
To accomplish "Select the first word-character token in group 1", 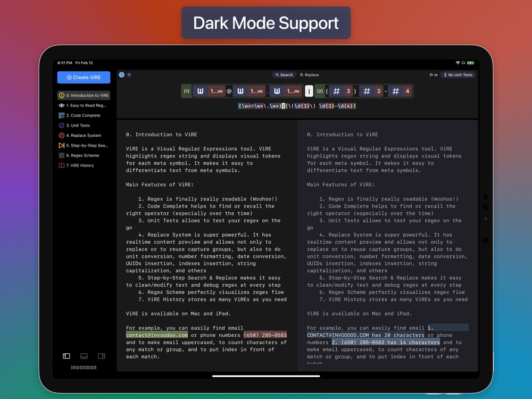I will click(x=200, y=92).
